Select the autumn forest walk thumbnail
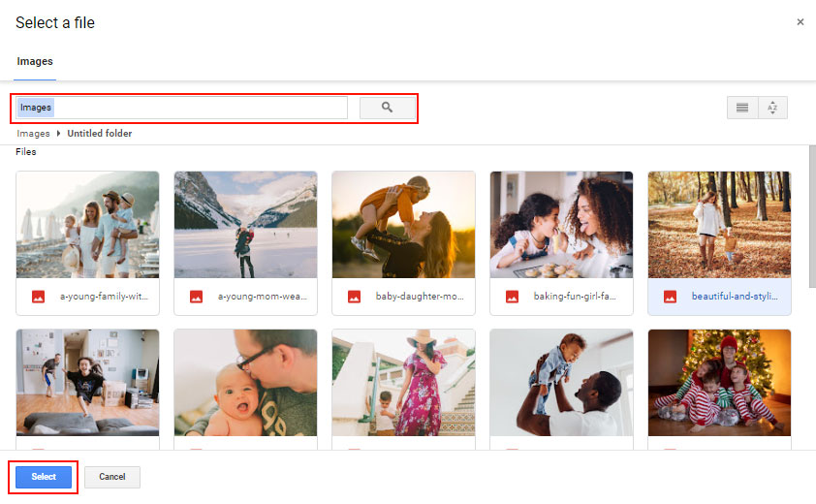Viewport: 816px width, 504px height. click(x=719, y=225)
